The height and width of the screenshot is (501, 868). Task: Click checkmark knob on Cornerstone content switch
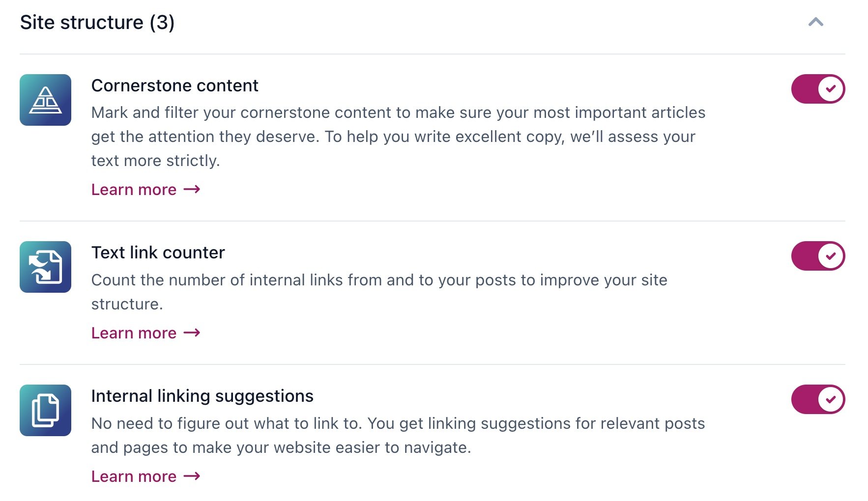pos(831,89)
